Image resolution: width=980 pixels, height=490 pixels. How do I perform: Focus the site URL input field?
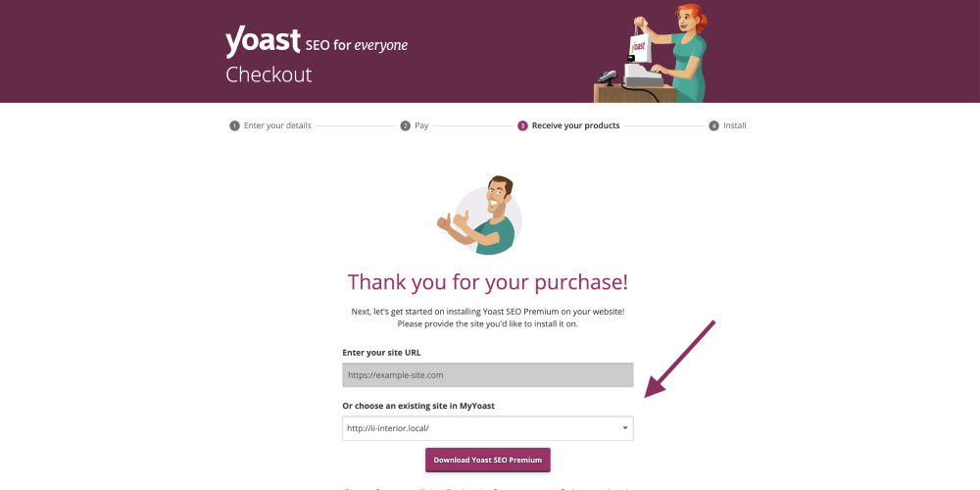(488, 374)
